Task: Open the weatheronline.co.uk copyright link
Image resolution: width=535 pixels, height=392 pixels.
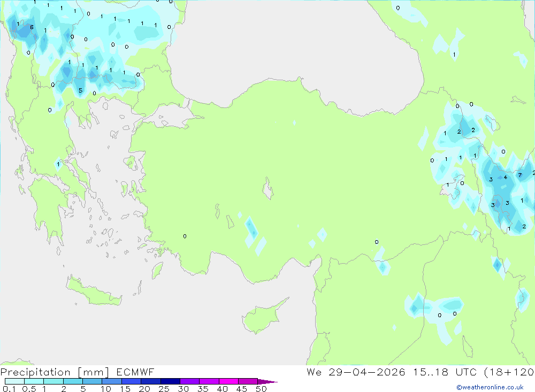Action: [x=490, y=387]
